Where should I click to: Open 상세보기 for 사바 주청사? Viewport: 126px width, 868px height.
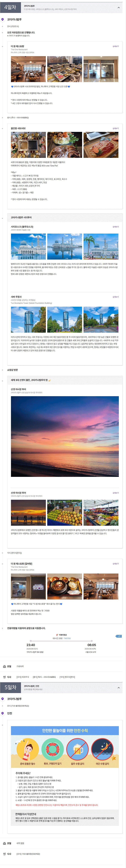pos(116,297)
